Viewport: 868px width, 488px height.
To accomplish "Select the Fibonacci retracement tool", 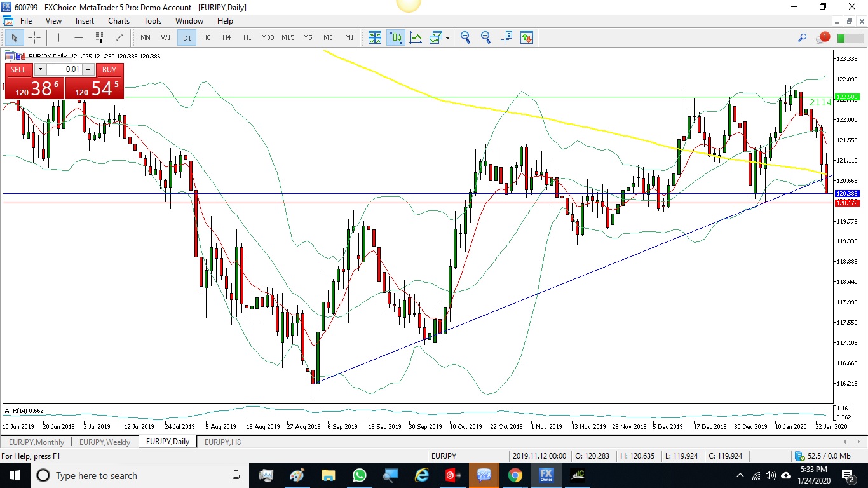I will 99,37.
